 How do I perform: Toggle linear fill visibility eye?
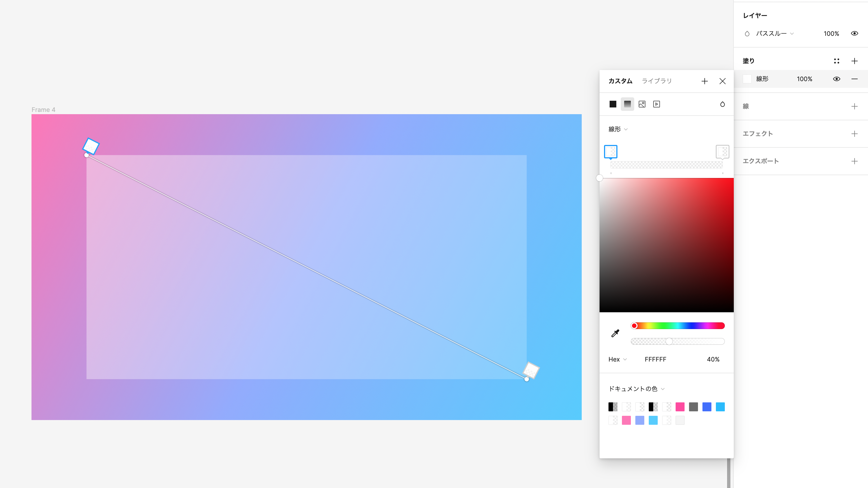pos(836,79)
